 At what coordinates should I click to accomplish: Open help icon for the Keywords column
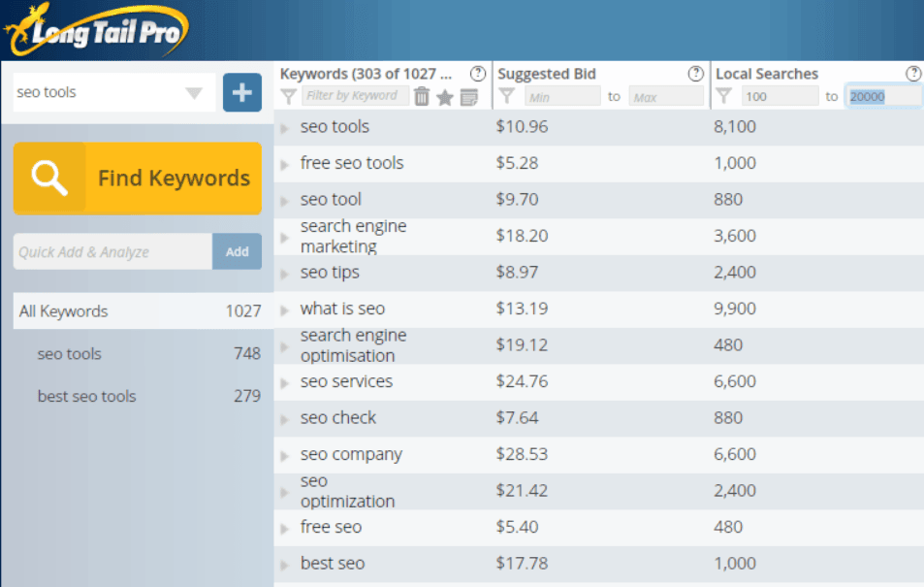[x=478, y=74]
